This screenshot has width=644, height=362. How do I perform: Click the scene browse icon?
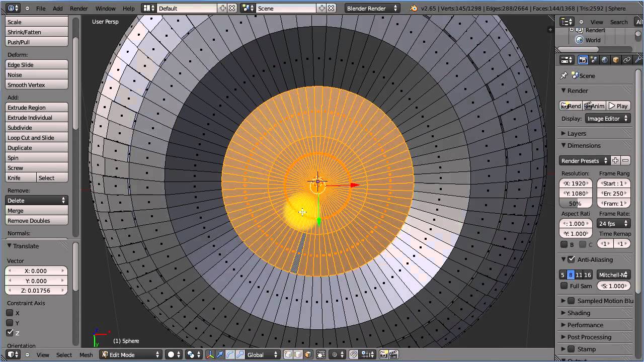(248, 8)
